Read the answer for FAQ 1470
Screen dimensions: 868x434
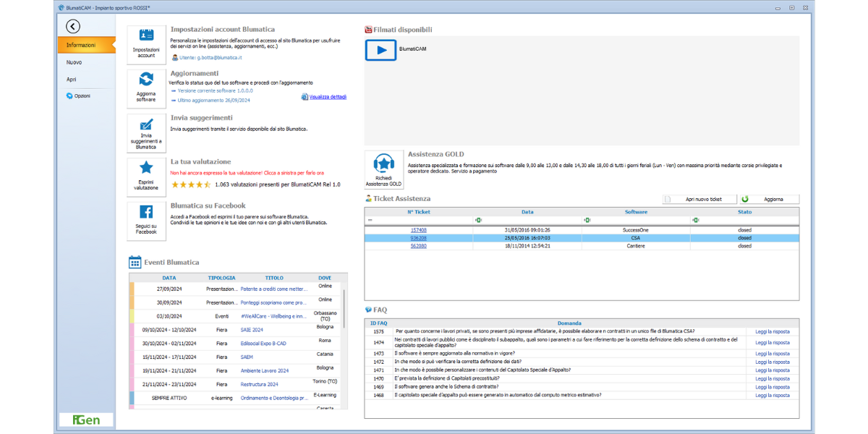tap(773, 378)
